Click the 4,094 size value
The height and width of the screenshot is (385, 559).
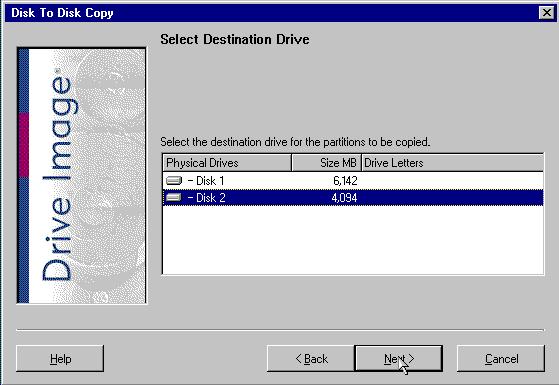[344, 198]
